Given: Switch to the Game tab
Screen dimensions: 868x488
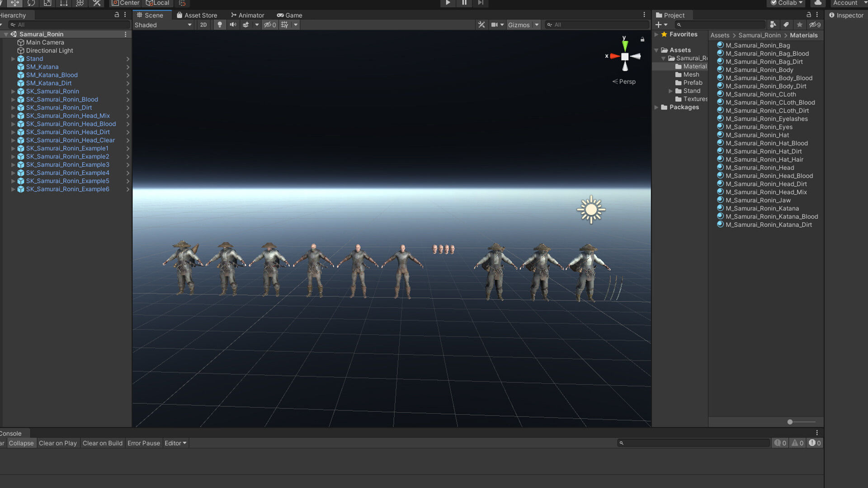Looking at the screenshot, I should 290,15.
